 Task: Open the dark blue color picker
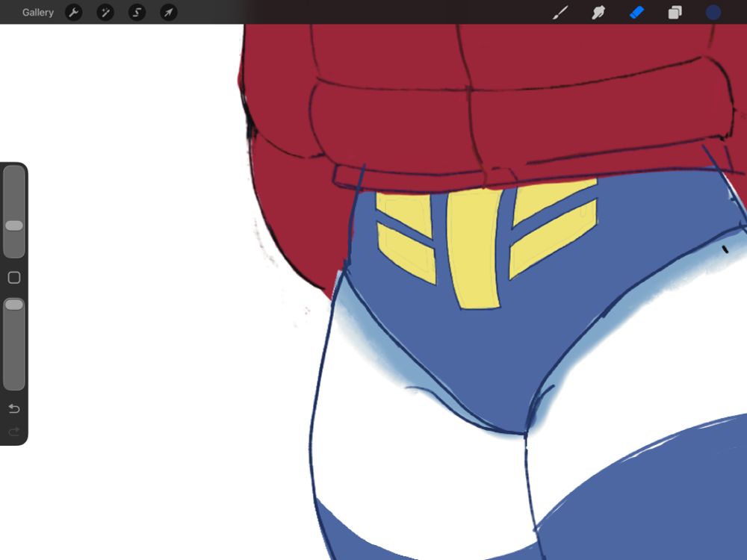pyautogui.click(x=713, y=13)
